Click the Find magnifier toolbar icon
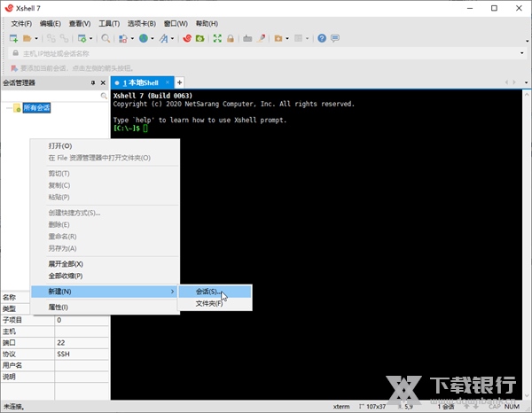532x413 pixels. click(106, 38)
